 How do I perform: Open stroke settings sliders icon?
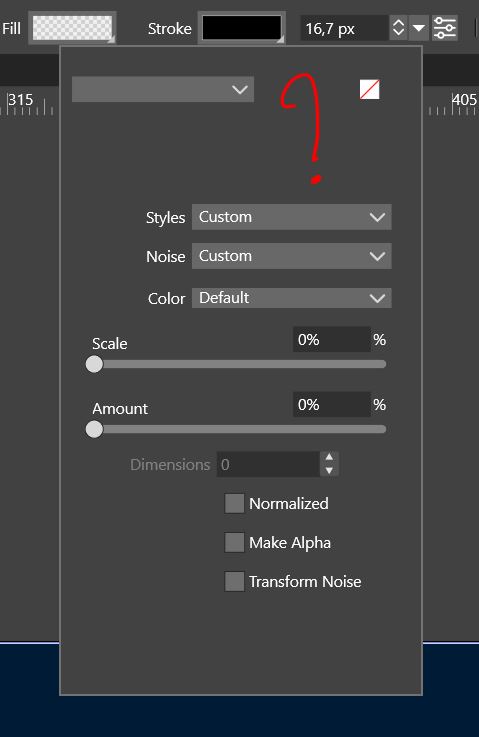445,28
